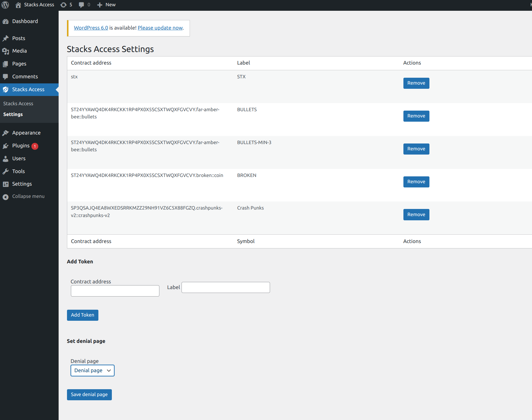Open the Comments menu item

pyautogui.click(x=29, y=77)
